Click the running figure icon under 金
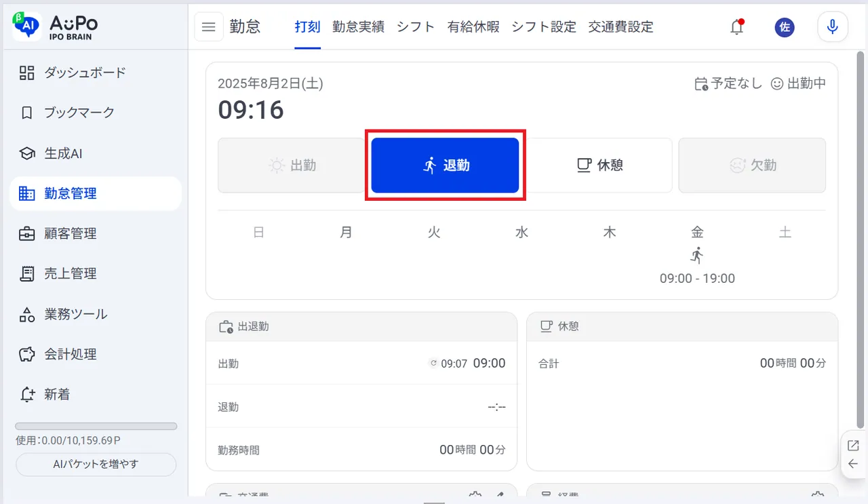This screenshot has width=868, height=504. coord(697,255)
